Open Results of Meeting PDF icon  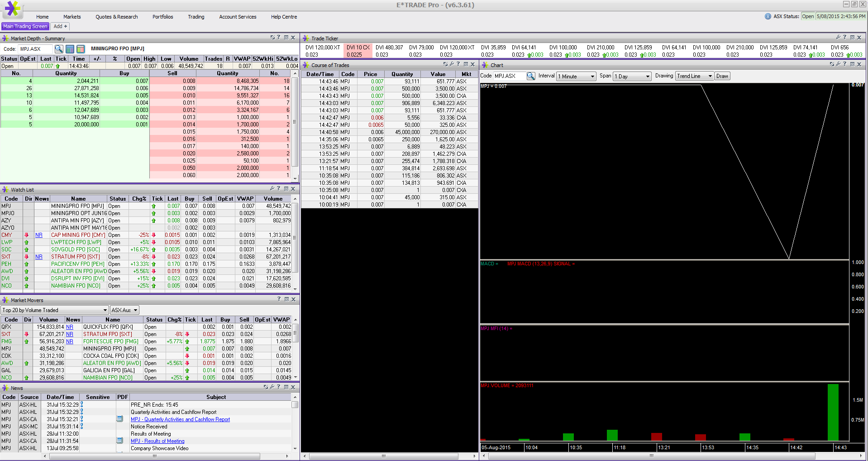(x=120, y=441)
